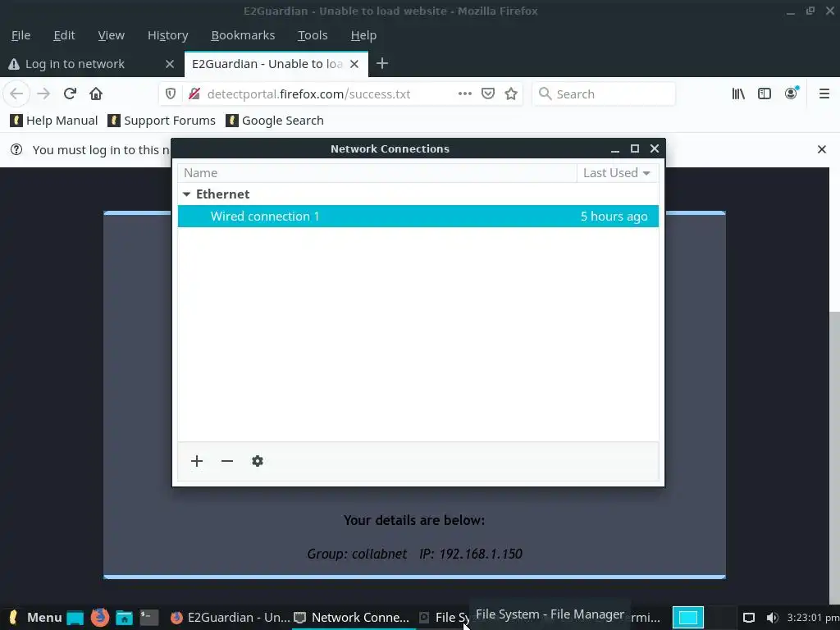Open settings gear for selected connection
This screenshot has height=630, width=840.
pos(258,461)
